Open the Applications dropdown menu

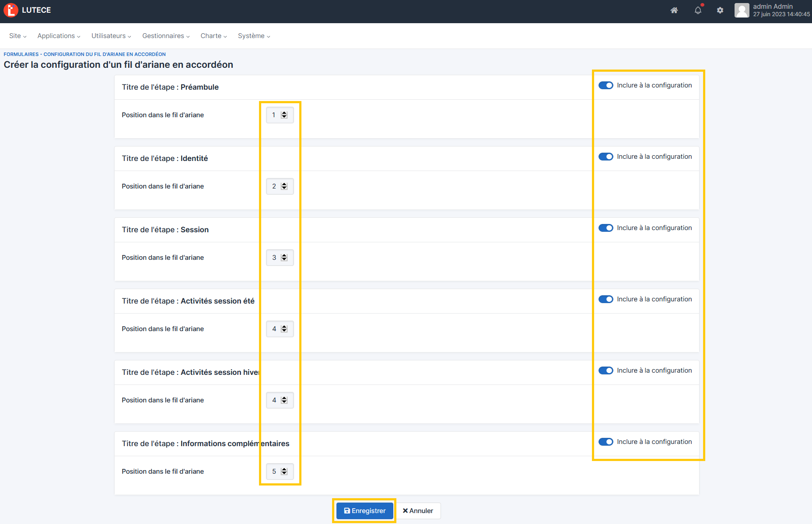(x=59, y=36)
